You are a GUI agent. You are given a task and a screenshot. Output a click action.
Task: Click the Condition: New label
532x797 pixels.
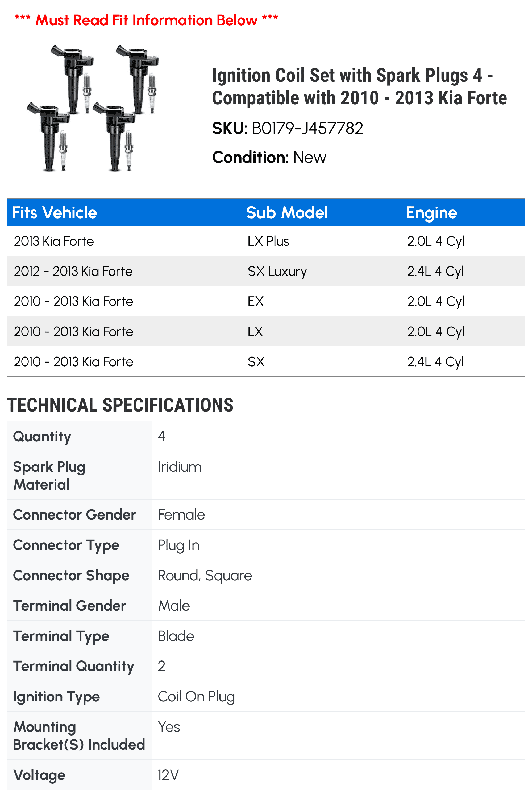[269, 158]
